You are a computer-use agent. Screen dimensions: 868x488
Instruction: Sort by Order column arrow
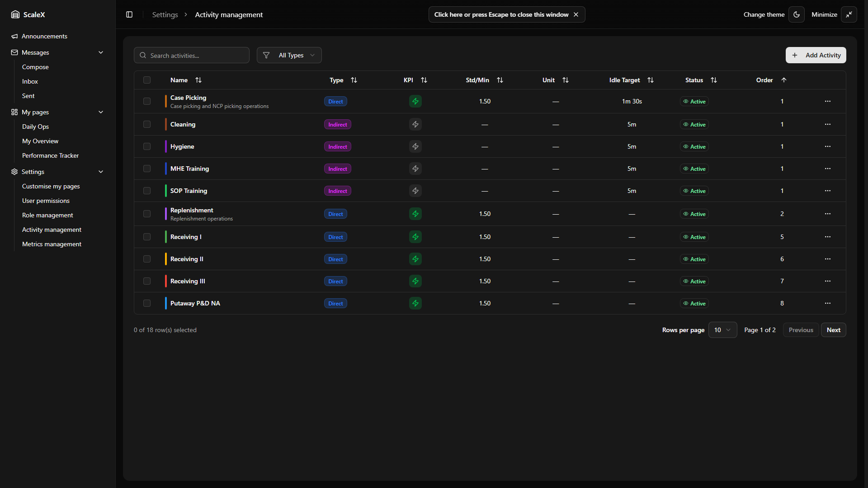click(784, 80)
